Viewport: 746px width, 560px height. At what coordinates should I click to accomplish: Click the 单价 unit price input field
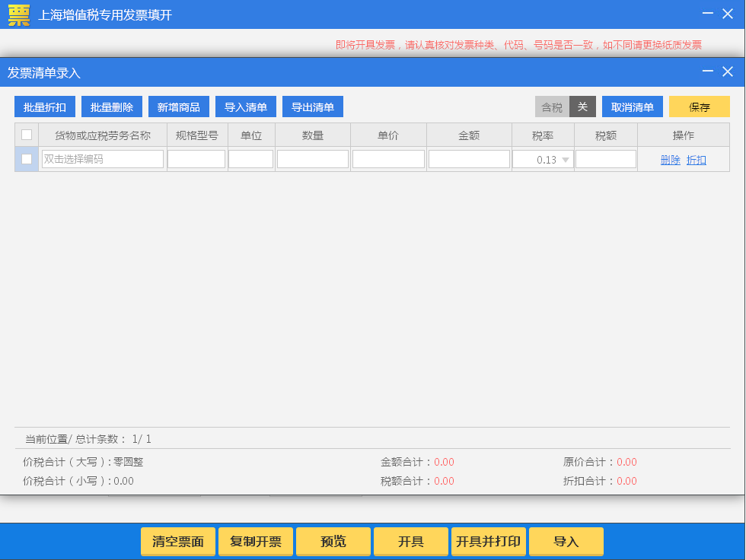(388, 159)
